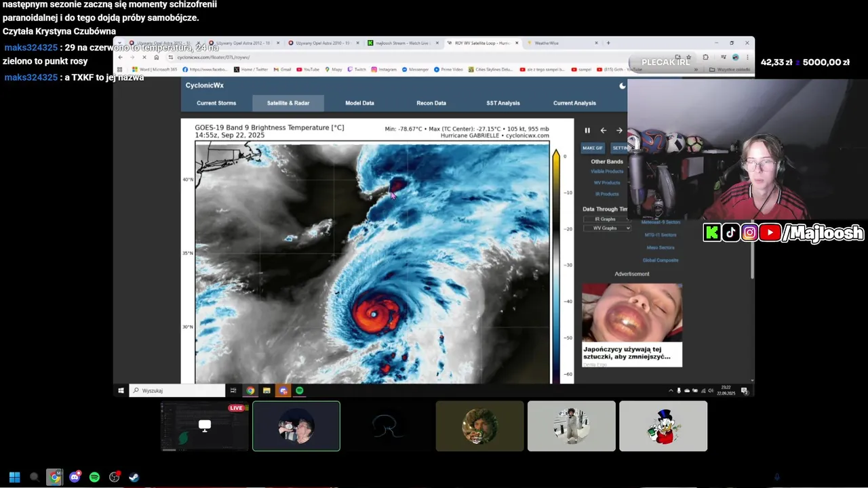The height and width of the screenshot is (488, 868).
Task: Click Chrome icon in shared-screen taskbar
Action: 250,390
